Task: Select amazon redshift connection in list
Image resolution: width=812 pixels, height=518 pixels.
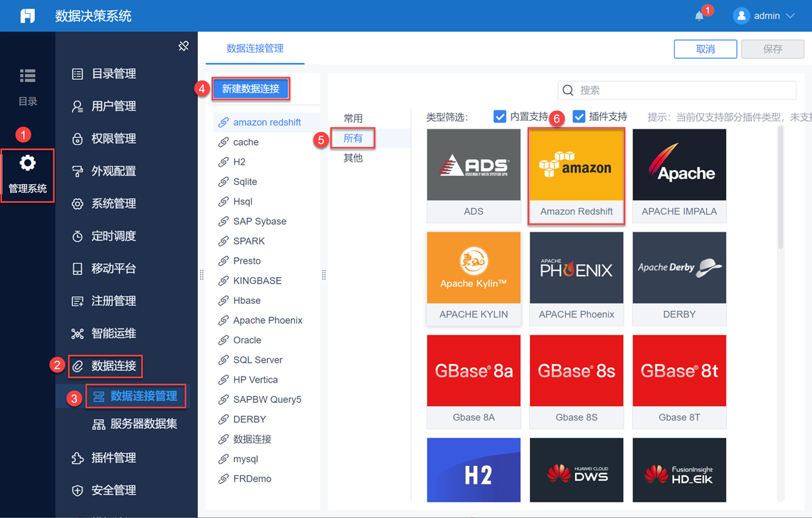Action: tap(267, 123)
